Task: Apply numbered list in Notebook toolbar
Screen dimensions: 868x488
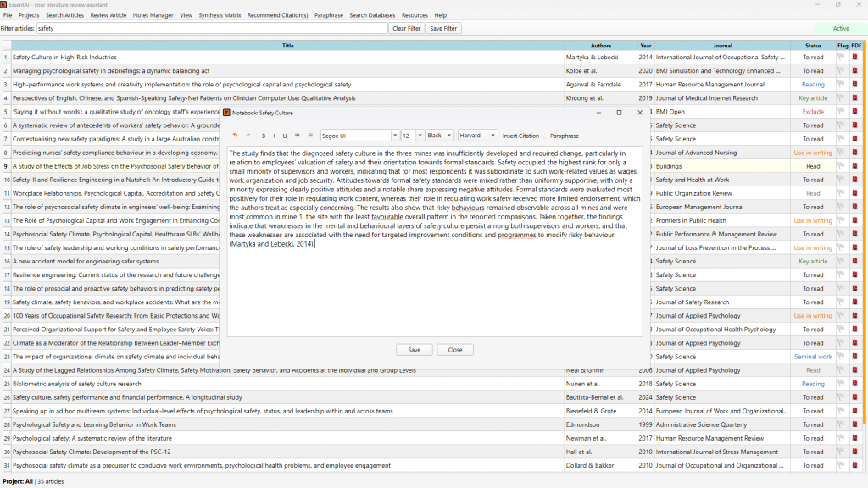Action: pyautogui.click(x=310, y=136)
